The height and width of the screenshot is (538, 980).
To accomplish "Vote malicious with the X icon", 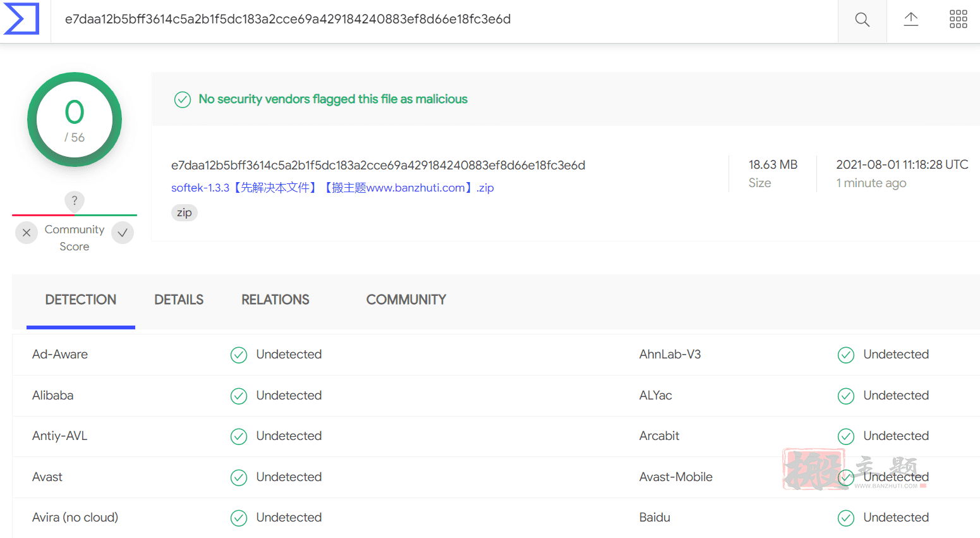I will point(27,233).
